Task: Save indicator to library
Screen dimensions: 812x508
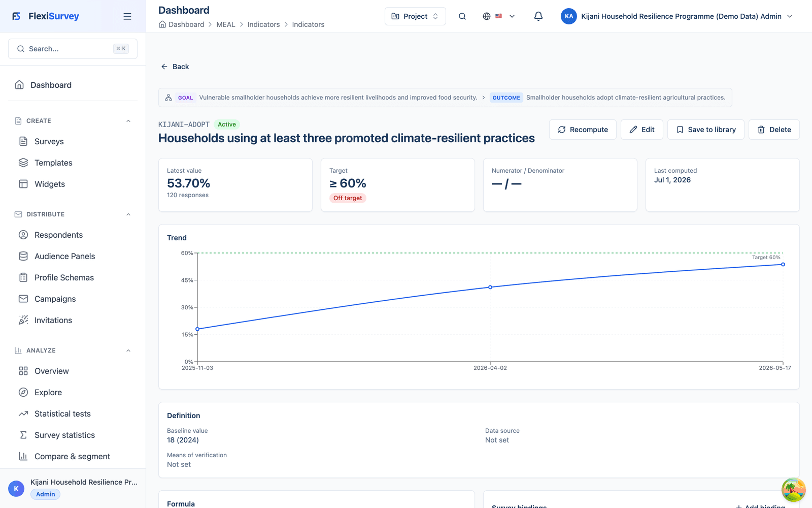Action: point(705,130)
